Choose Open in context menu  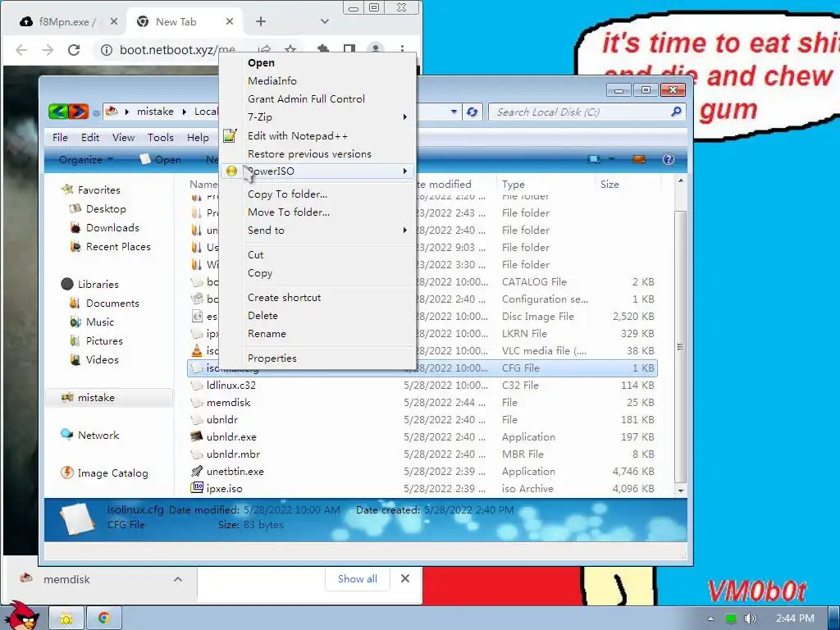317,62
